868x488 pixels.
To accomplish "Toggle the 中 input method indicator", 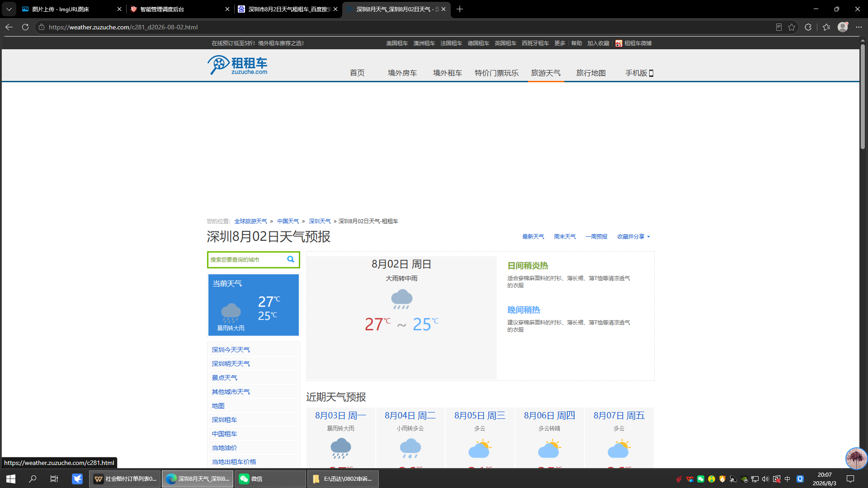I will [788, 479].
